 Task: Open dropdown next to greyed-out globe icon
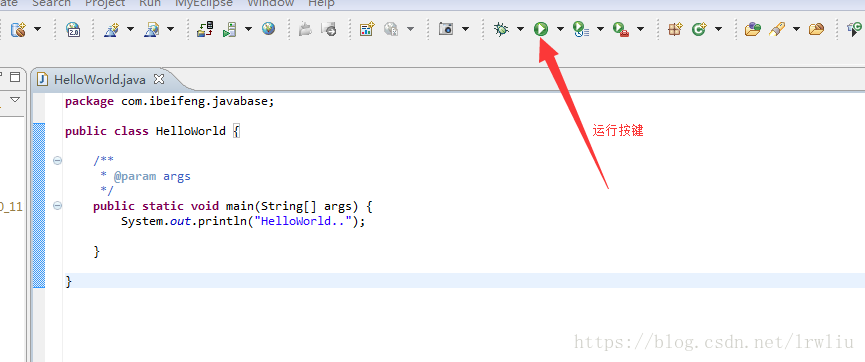pos(410,29)
